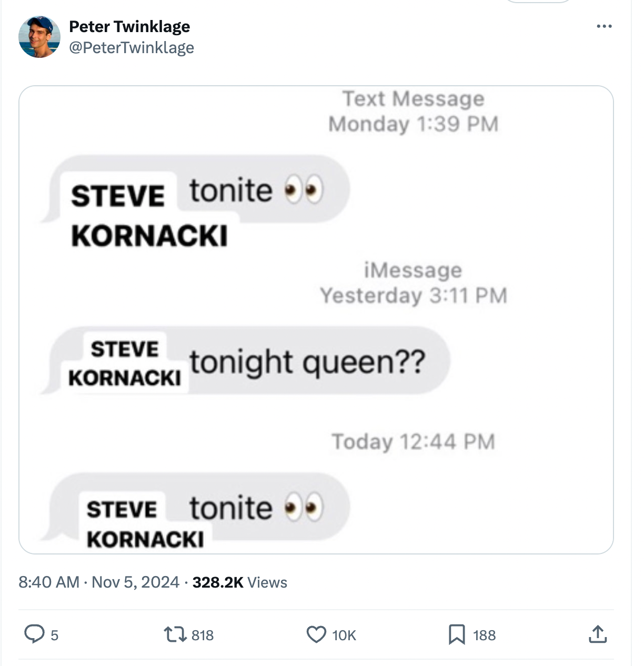Like the post with the heart icon
644x666 pixels.
[x=316, y=634]
